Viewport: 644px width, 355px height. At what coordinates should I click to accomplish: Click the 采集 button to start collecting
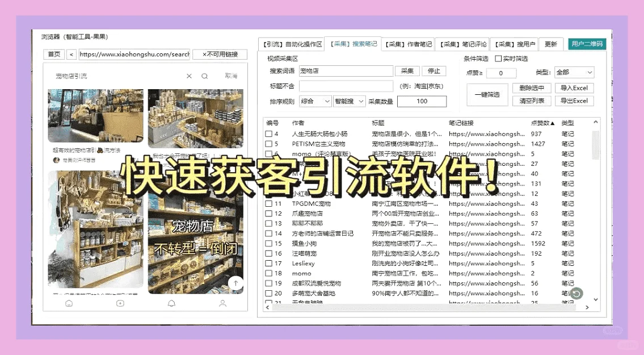pyautogui.click(x=407, y=70)
